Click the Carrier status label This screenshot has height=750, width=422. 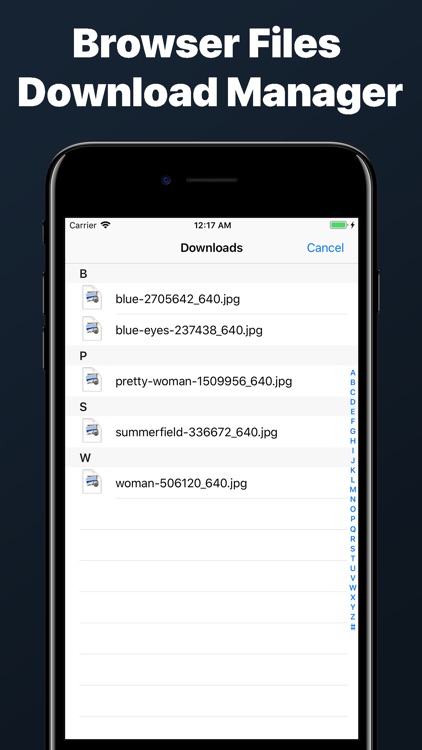83,225
